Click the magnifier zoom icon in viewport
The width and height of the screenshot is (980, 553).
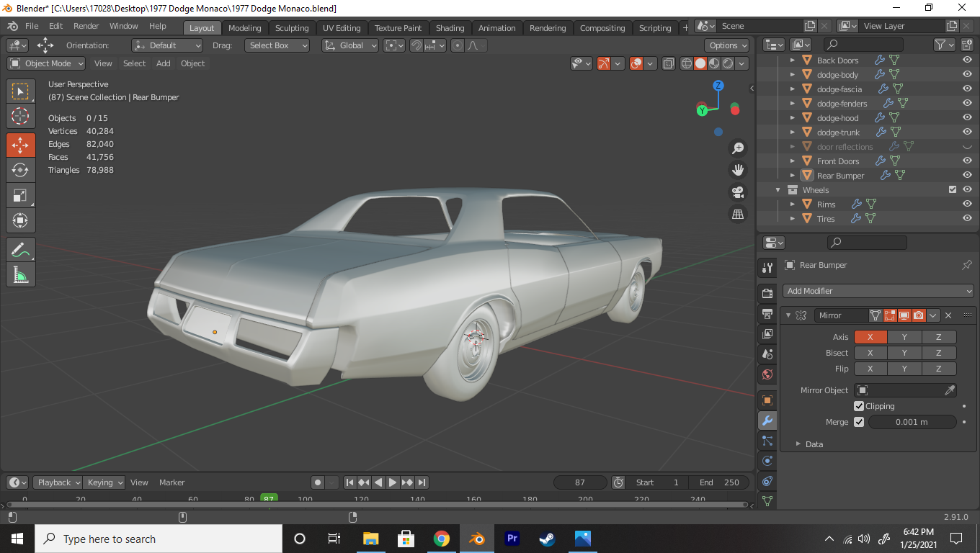coord(738,148)
